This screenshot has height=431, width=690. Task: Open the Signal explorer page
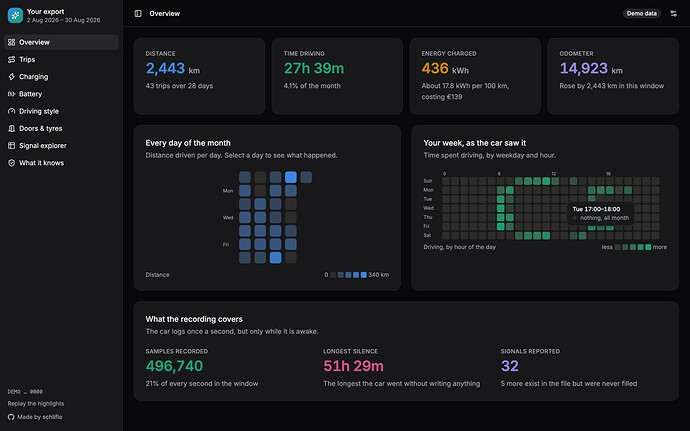pyautogui.click(x=61, y=146)
